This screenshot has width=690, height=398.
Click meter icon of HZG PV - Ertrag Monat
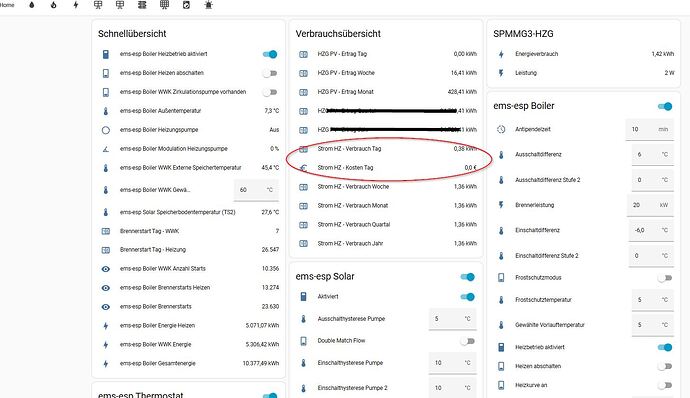[x=304, y=92]
